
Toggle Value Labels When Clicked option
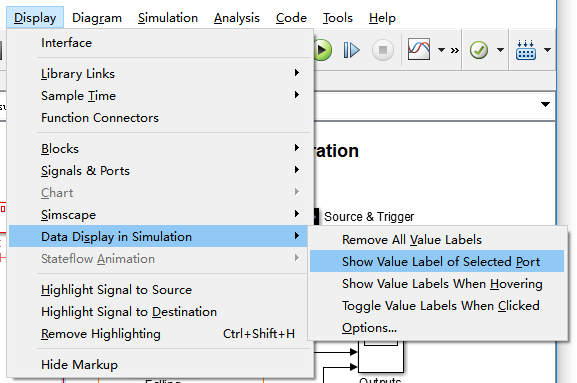tap(437, 306)
